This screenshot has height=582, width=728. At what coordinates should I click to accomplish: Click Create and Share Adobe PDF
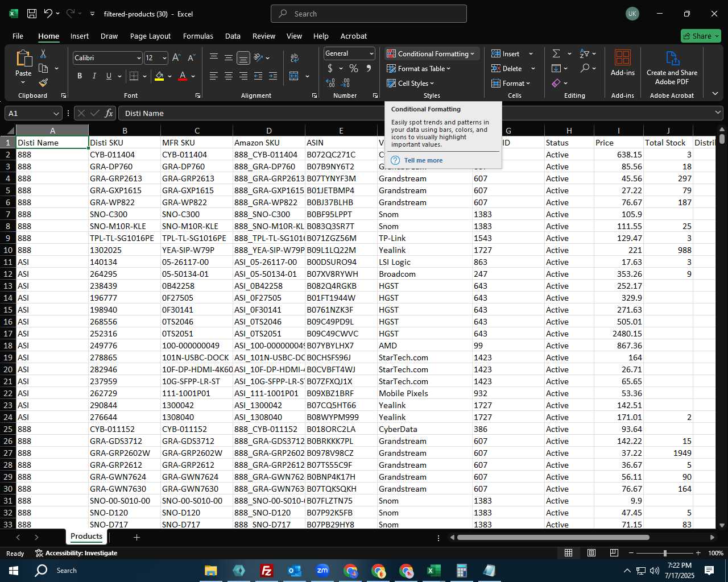pos(672,67)
